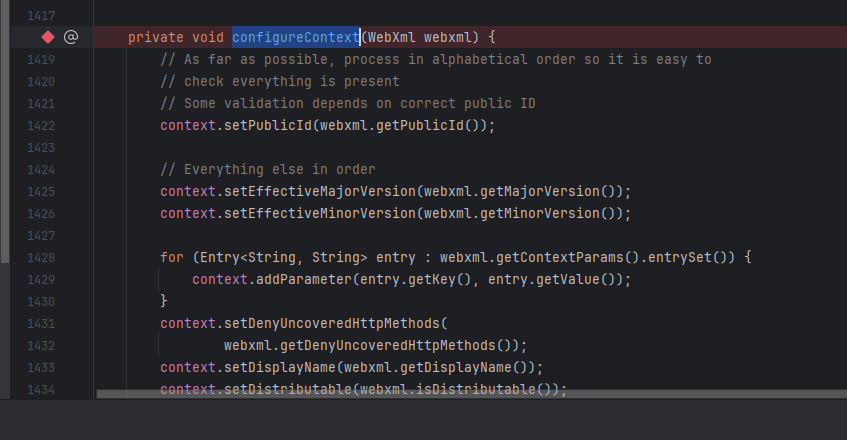847x440 pixels.
Task: Click the highlighted configureContext method name
Action: (295, 37)
